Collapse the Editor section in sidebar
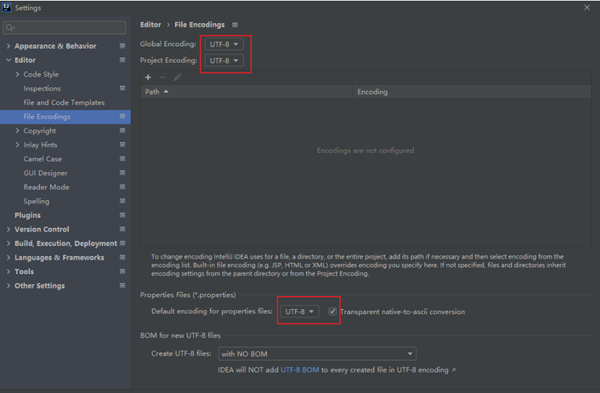 click(x=8, y=60)
